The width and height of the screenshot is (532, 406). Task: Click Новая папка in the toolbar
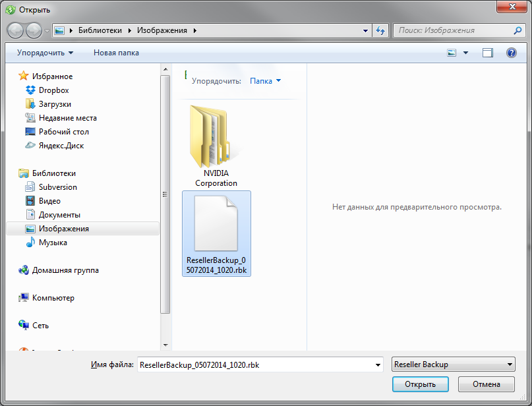pyautogui.click(x=116, y=53)
